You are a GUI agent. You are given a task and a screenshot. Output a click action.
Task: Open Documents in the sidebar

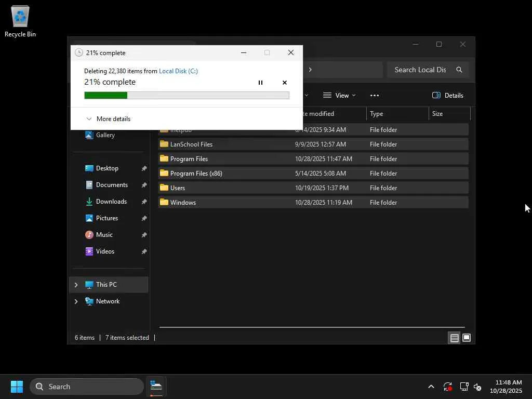(x=112, y=185)
